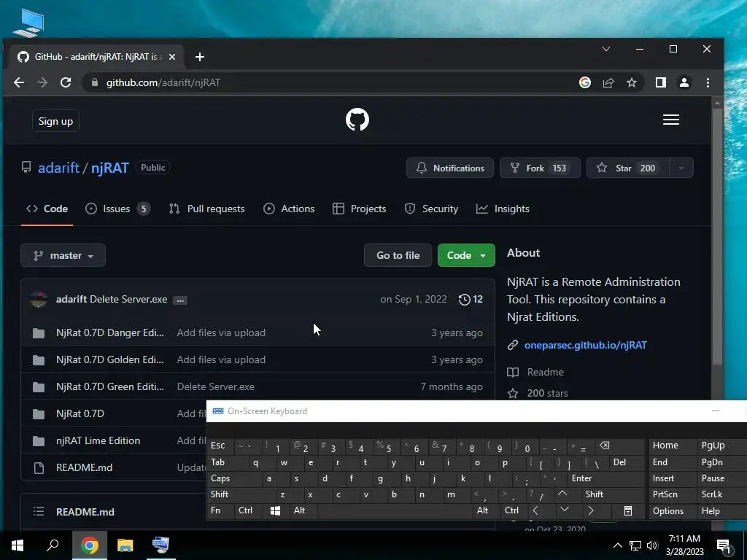Open the share this page icon in address bar

point(608,82)
